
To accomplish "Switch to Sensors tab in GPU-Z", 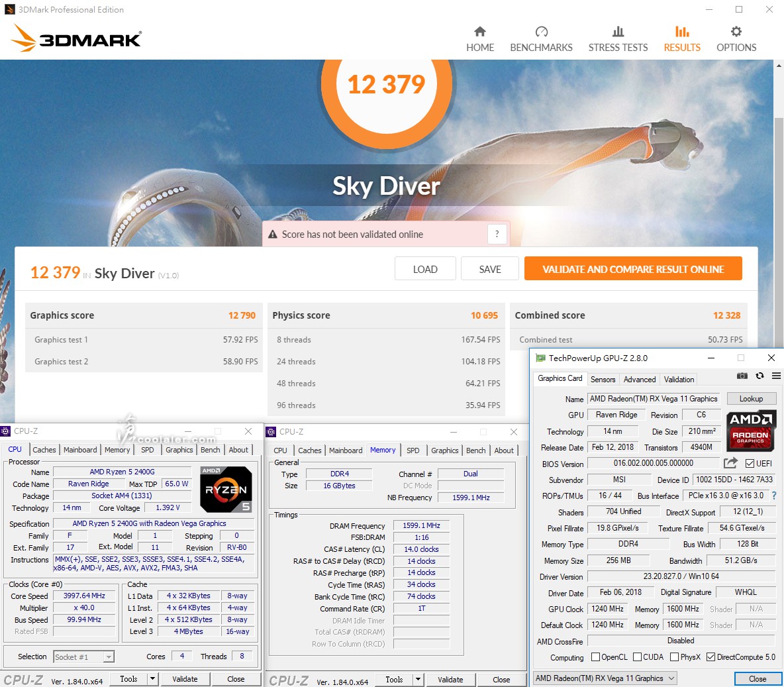I will (603, 380).
